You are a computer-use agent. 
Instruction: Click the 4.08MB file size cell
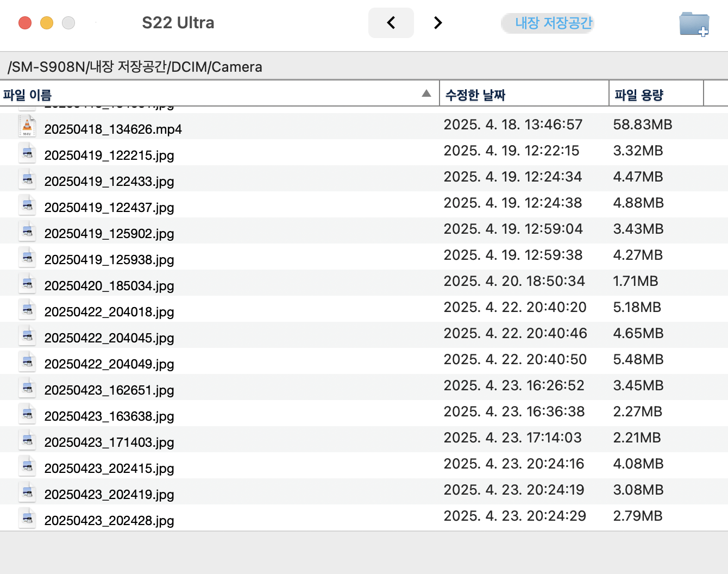click(x=638, y=464)
